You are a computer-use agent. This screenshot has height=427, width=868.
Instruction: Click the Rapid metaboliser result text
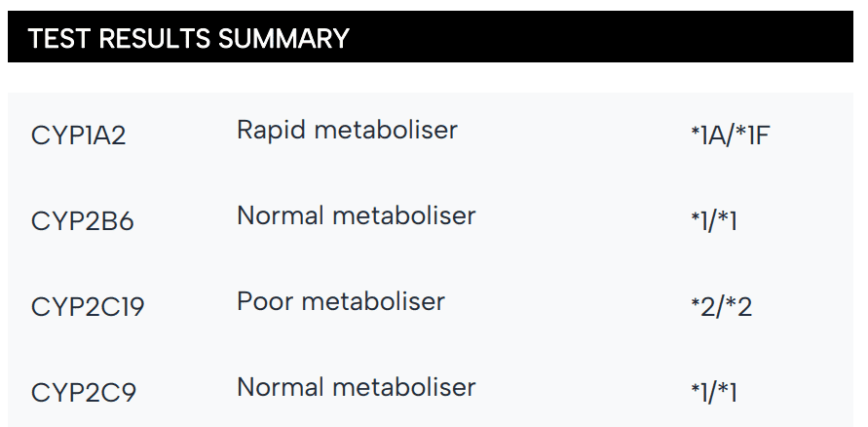pyautogui.click(x=347, y=131)
